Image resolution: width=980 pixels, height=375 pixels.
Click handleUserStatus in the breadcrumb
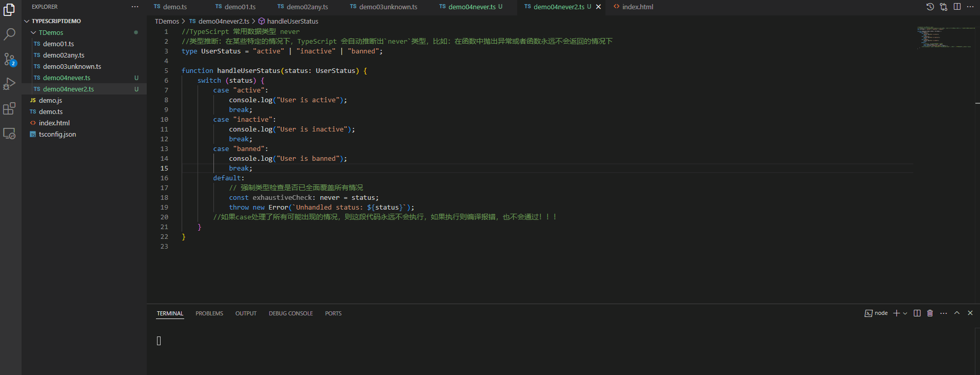click(292, 21)
